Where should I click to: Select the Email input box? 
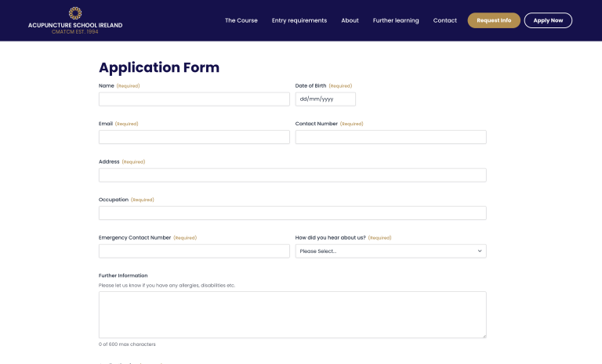click(x=194, y=137)
